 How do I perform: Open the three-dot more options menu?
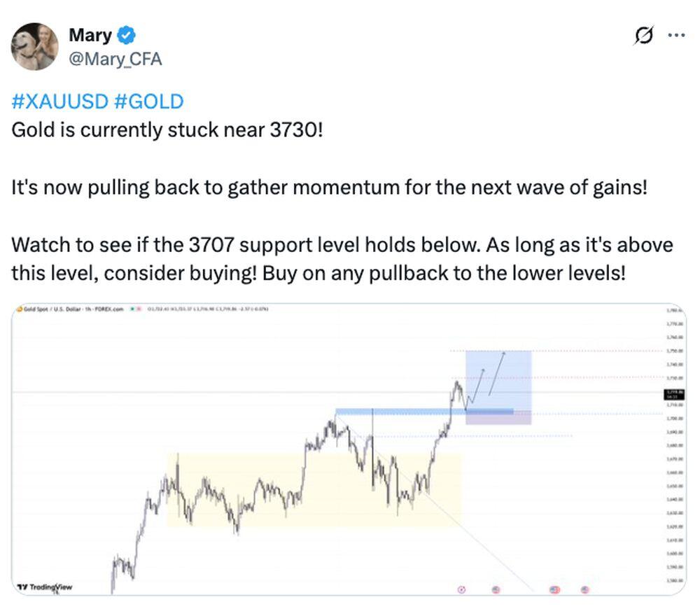pos(677,35)
